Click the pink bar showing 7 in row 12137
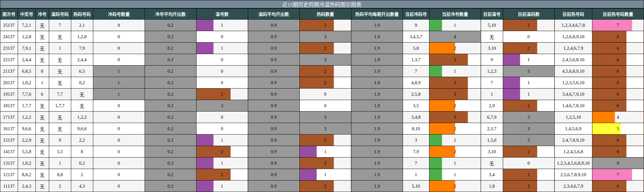The width and height of the screenshot is (644, 192). 612,175
